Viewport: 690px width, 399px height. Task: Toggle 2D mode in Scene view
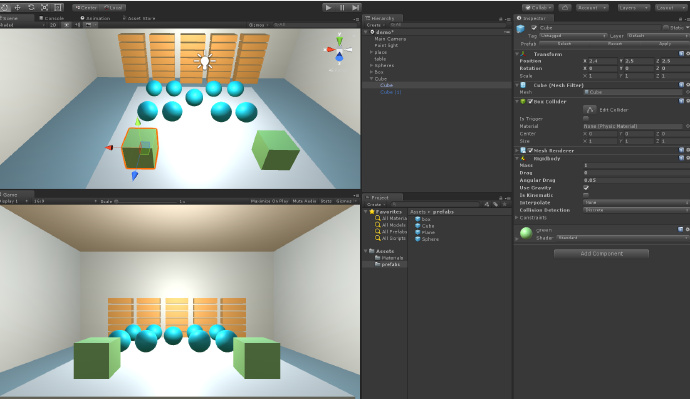[53, 25]
